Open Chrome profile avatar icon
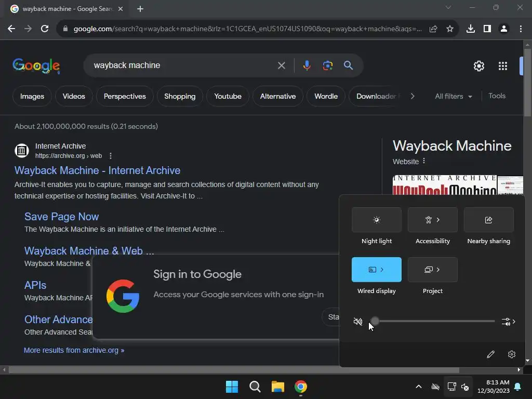 [504, 29]
